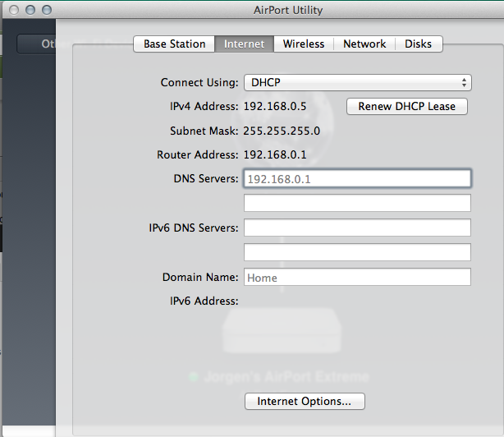Click the AirPort Utility window title
This screenshot has width=504, height=437.
pos(288,11)
